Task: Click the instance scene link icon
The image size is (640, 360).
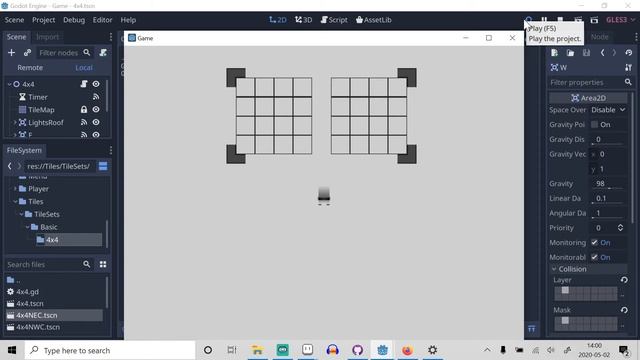Action: (27, 53)
